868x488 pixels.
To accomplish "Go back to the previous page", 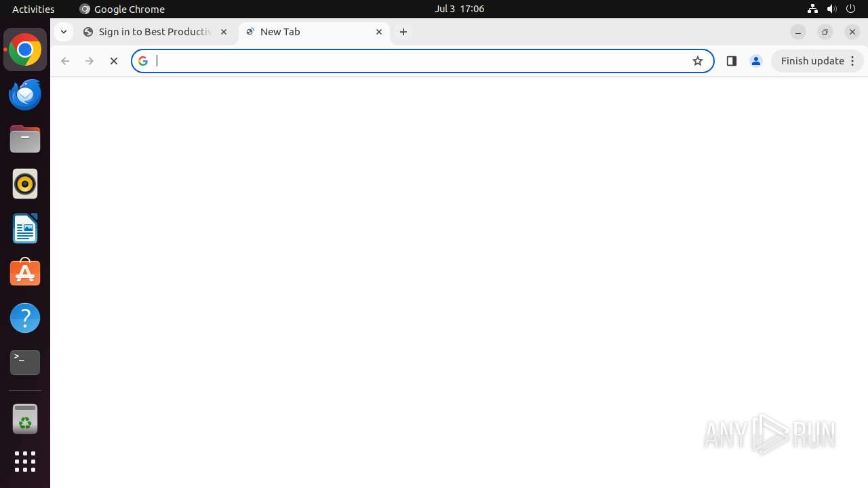I will [65, 61].
